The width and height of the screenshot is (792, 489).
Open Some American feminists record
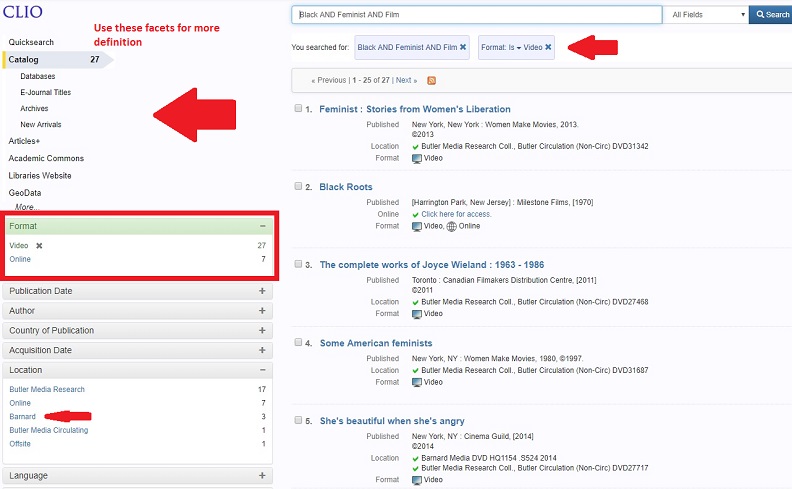(376, 343)
